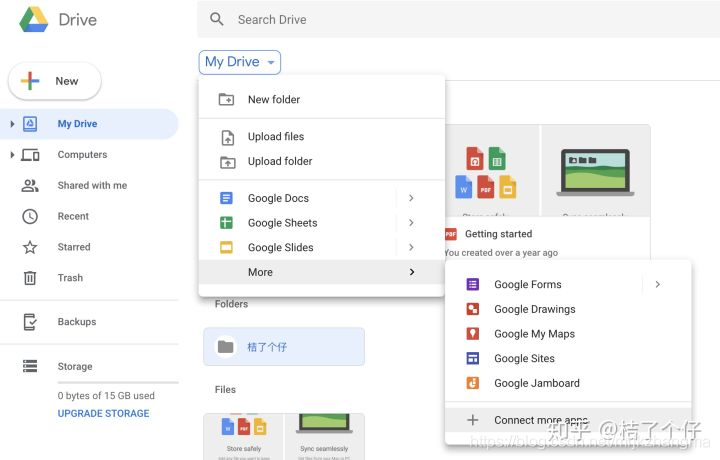Click the Google Drive logo icon
The height and width of the screenshot is (460, 720).
34,19
